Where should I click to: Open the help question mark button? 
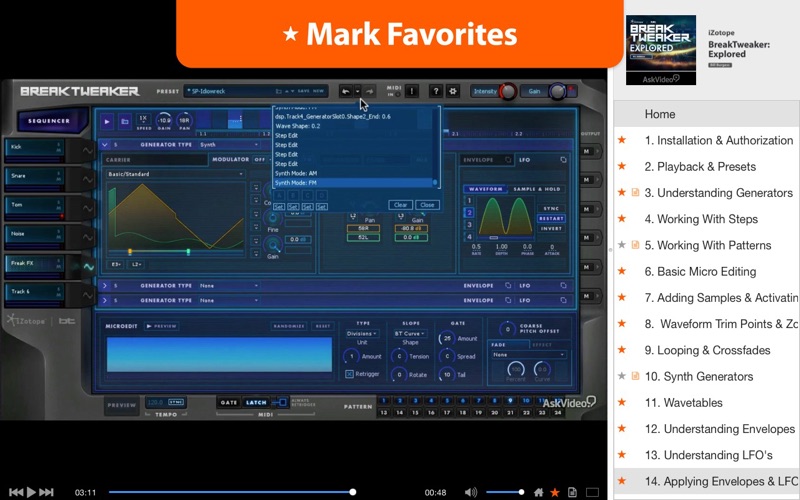point(435,91)
